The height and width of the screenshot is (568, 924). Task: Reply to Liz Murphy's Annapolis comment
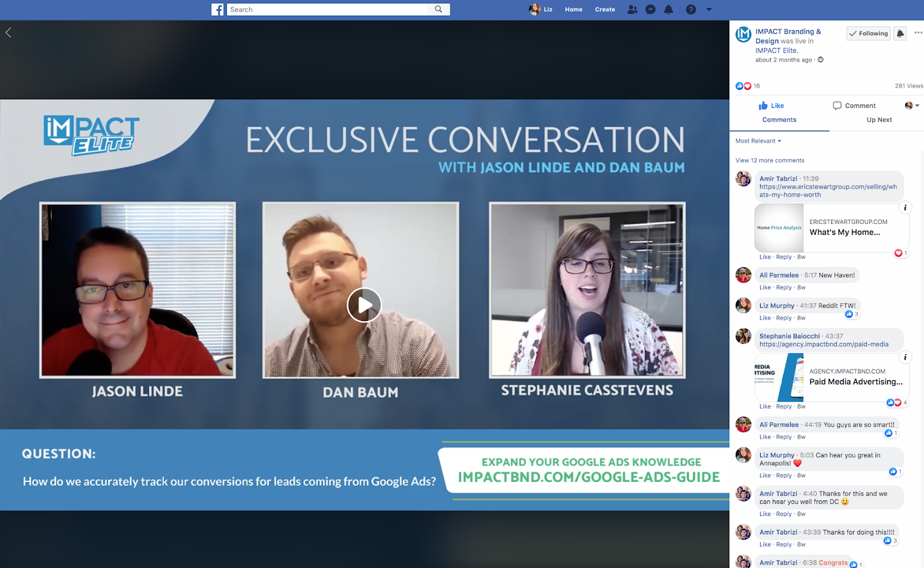(x=784, y=476)
